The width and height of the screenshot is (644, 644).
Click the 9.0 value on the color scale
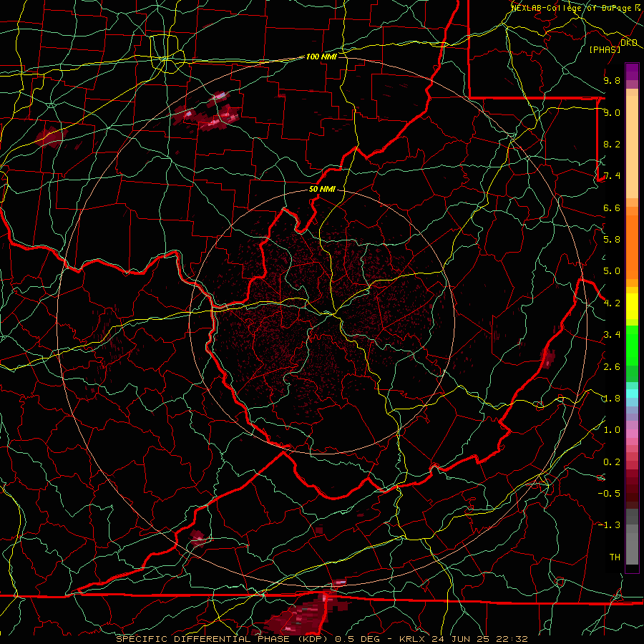click(x=612, y=112)
